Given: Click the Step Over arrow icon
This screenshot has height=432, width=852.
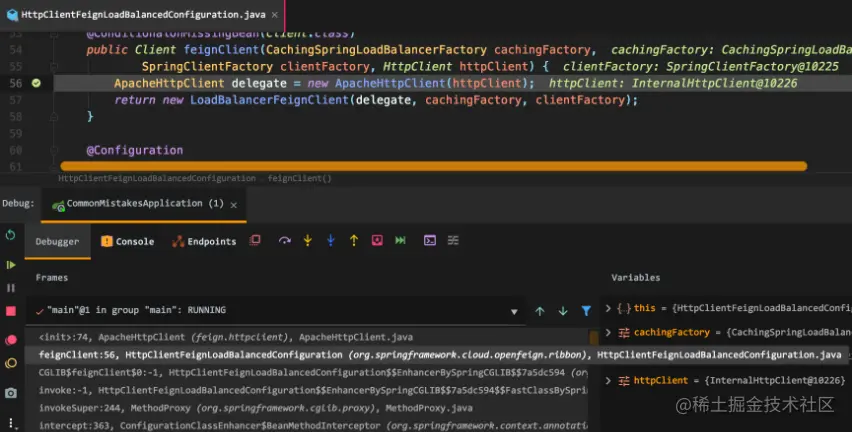Looking at the screenshot, I should click(x=285, y=240).
